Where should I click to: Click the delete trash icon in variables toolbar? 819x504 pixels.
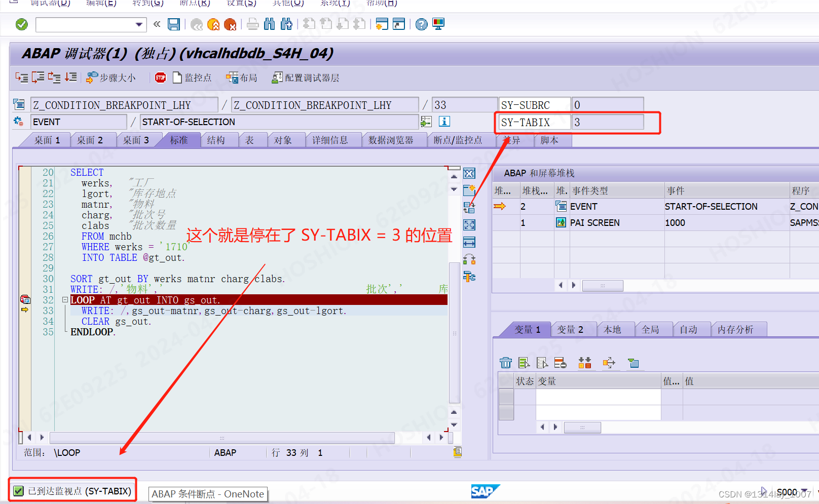pos(506,363)
